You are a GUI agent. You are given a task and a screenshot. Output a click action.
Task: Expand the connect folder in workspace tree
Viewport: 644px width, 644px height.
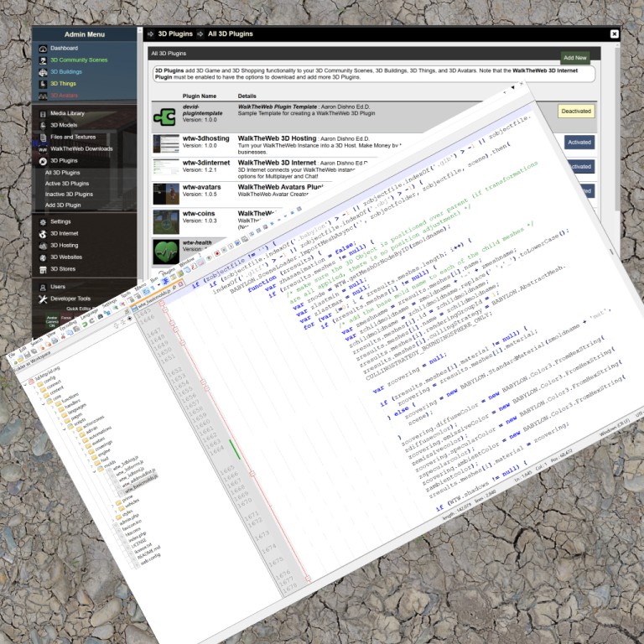pos(37,392)
